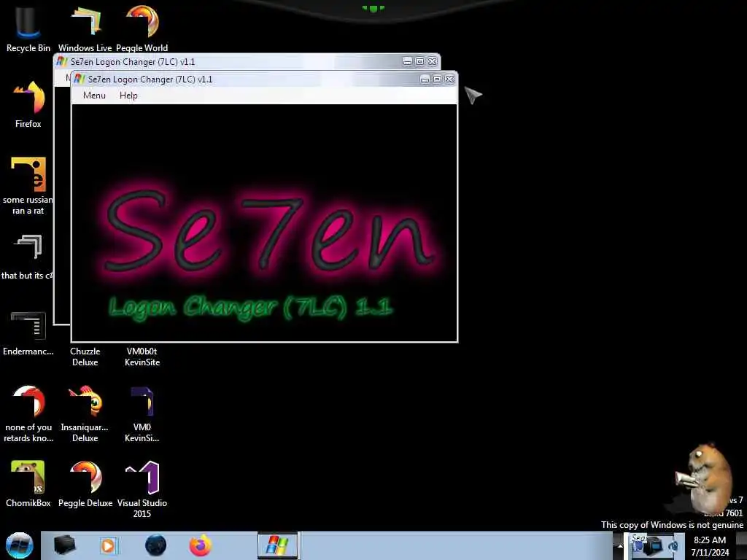Open the clock showing 8:25 AM
This screenshot has height=560, width=747.
click(x=710, y=546)
